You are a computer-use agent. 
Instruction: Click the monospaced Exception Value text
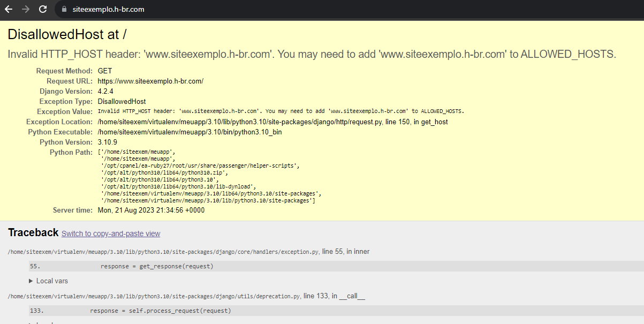(x=281, y=111)
